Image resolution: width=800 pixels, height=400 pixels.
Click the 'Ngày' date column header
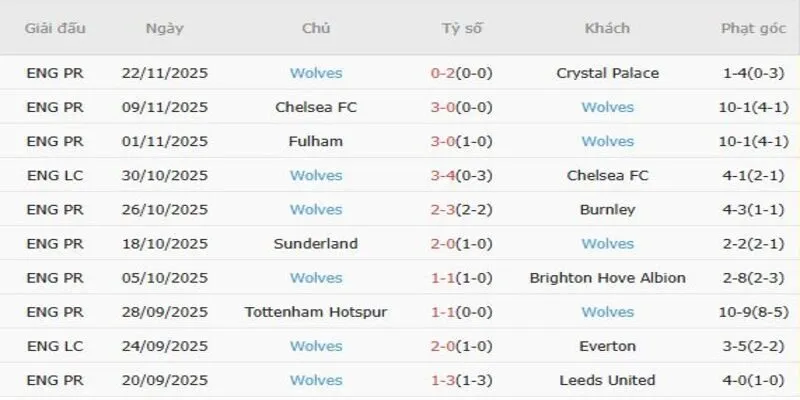164,28
